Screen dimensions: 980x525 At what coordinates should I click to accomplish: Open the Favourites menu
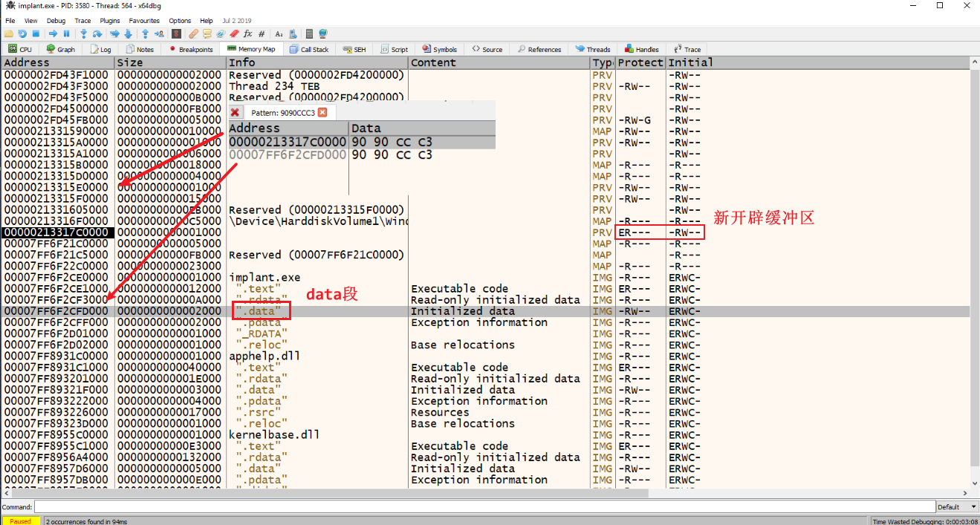click(143, 21)
